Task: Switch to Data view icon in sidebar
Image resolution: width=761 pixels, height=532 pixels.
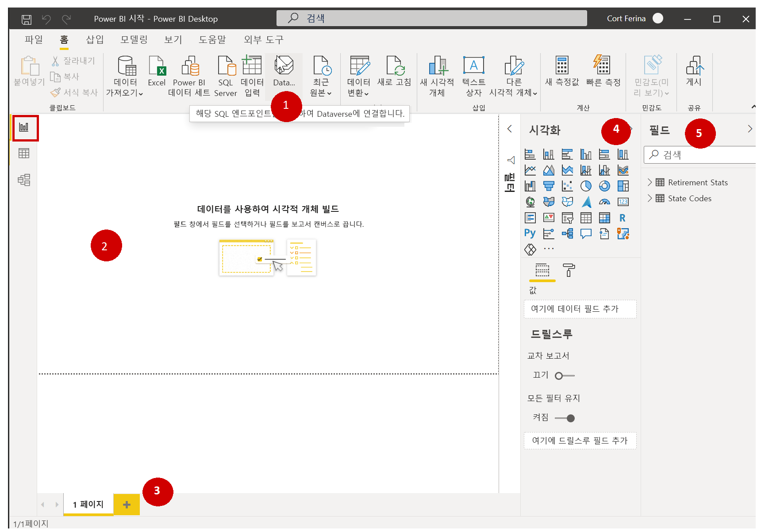Action: click(x=24, y=153)
